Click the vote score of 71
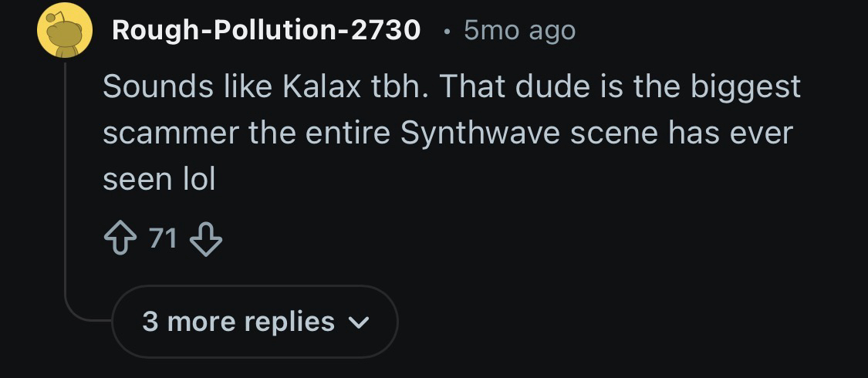The height and width of the screenshot is (378, 868). pos(163,239)
